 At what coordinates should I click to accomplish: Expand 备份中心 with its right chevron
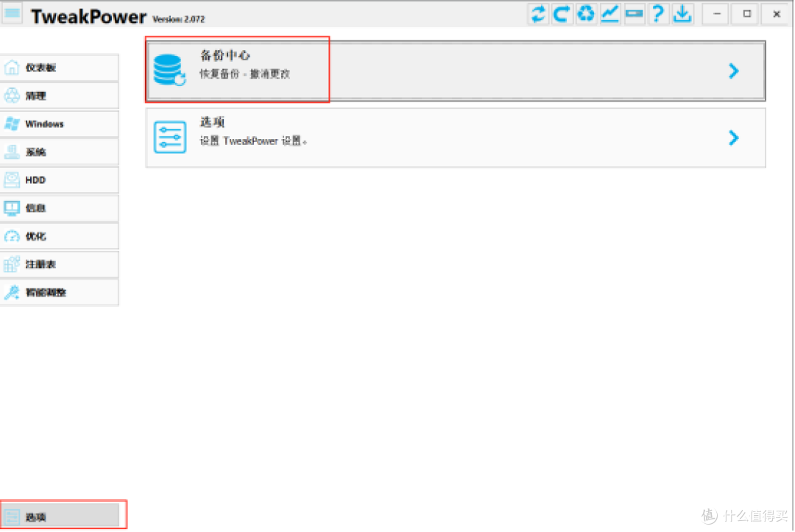click(x=733, y=71)
